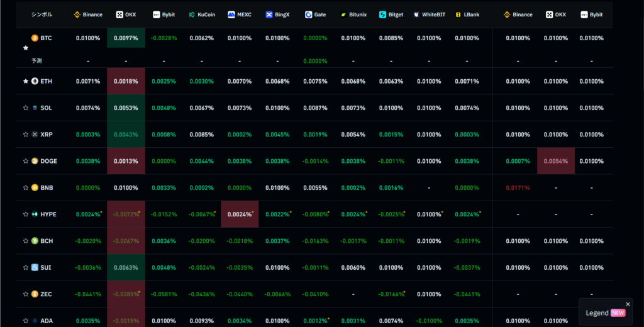Click the BingX exchange logo in header
Image resolution: width=644 pixels, height=327 pixels.
(x=269, y=14)
